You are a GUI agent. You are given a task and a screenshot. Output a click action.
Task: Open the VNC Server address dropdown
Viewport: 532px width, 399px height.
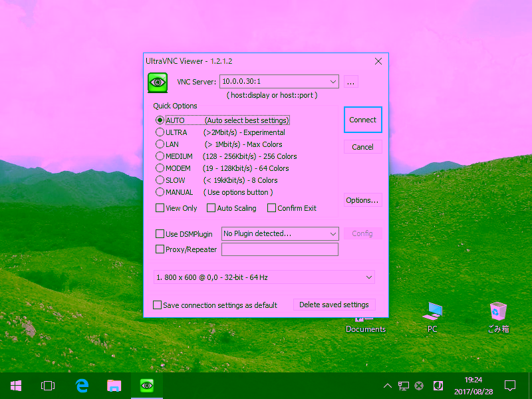tap(332, 81)
